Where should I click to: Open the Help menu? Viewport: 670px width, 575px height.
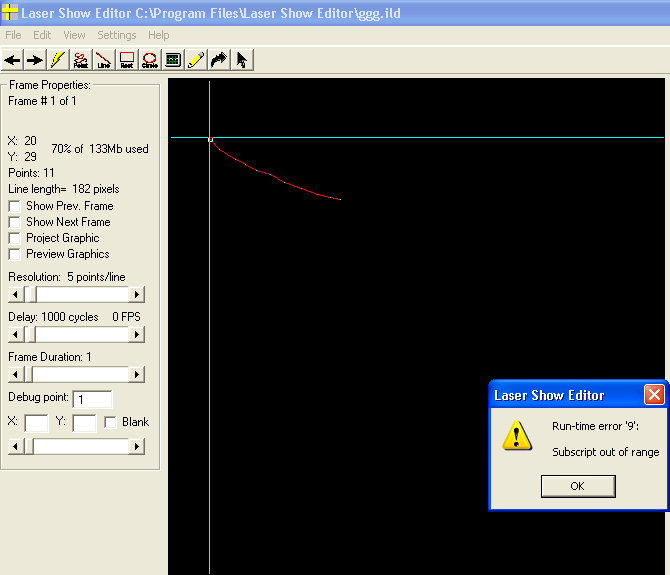click(159, 35)
